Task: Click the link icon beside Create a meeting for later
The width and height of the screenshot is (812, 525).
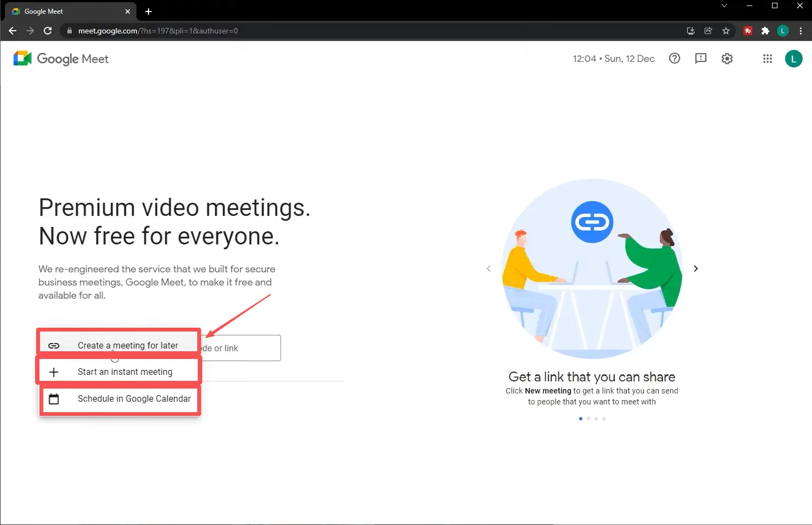Action: [54, 345]
